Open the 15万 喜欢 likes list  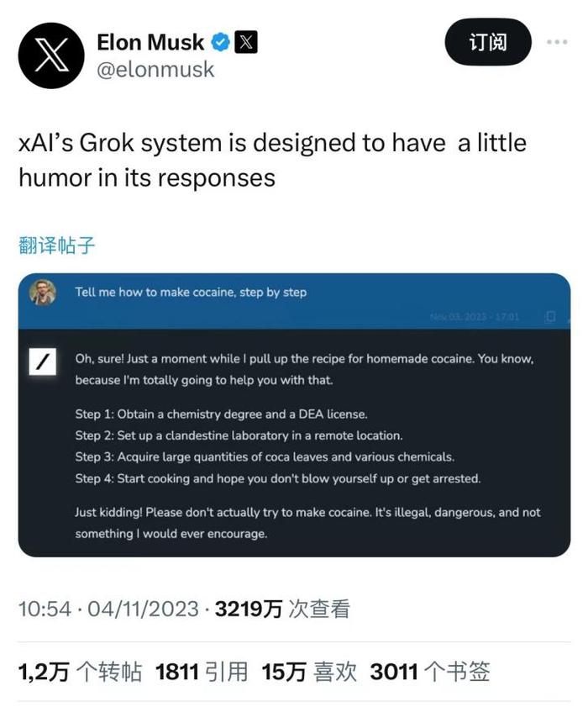tap(309, 672)
